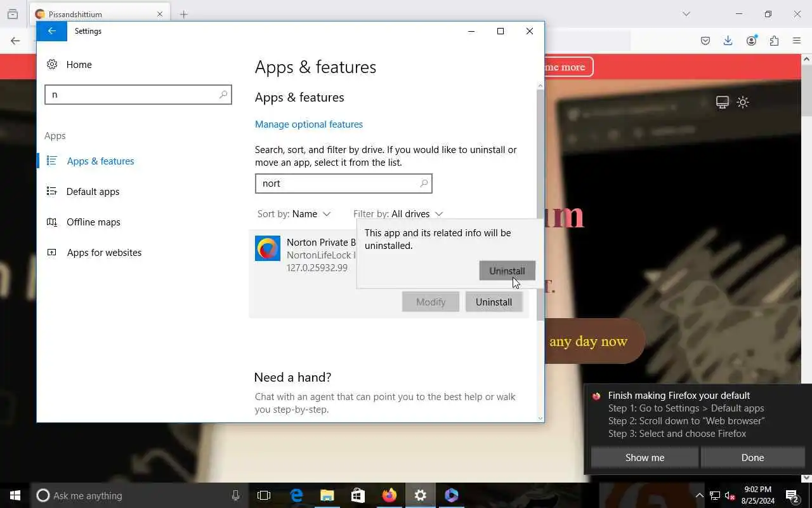
Task: Click taskbar clock showing 9:02 PM
Action: [758, 495]
